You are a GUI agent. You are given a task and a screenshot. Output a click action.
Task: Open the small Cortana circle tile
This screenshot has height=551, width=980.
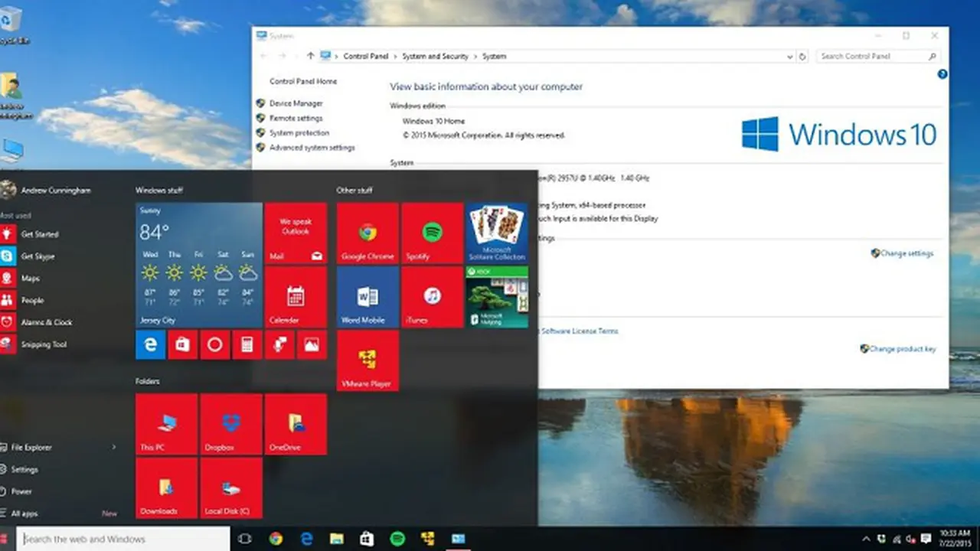tap(215, 345)
